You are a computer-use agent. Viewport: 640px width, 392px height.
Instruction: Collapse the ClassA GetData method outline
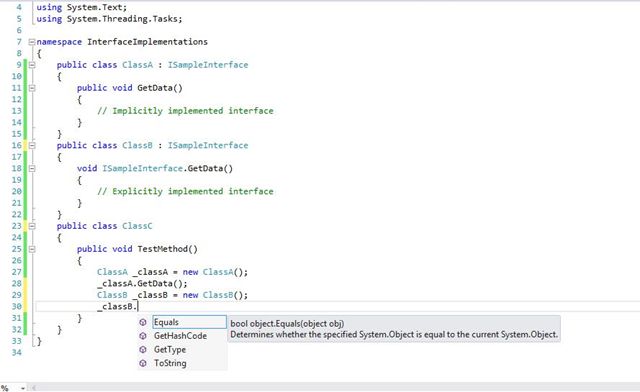tap(32, 88)
